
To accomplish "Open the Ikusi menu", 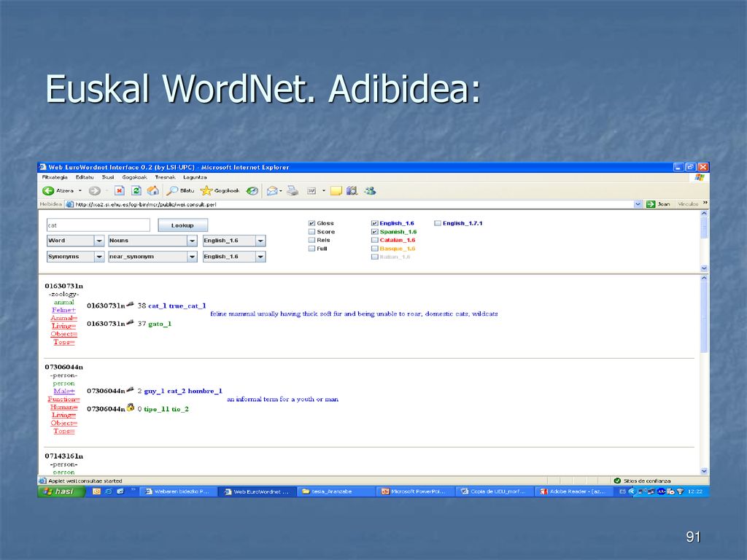I will pos(108,177).
